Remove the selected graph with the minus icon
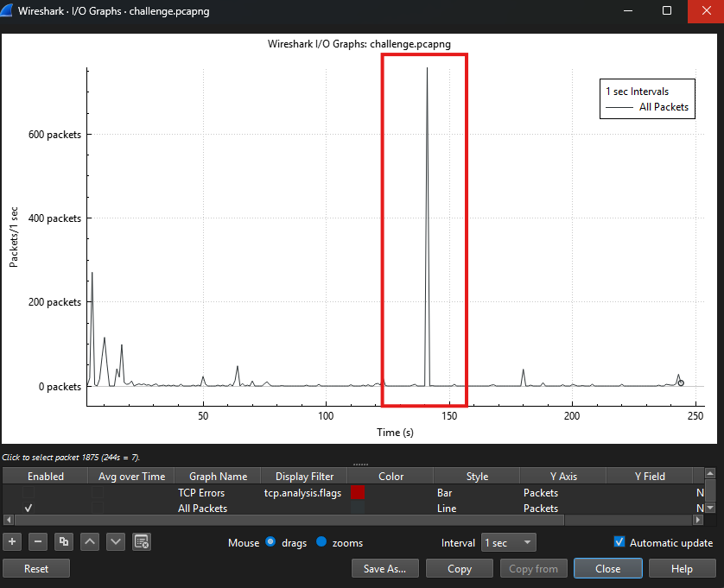 coord(38,541)
